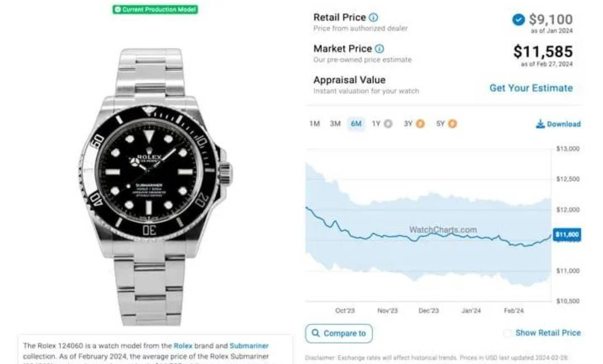603x364 pixels.
Task: Click the Compare to button
Action: tap(339, 333)
